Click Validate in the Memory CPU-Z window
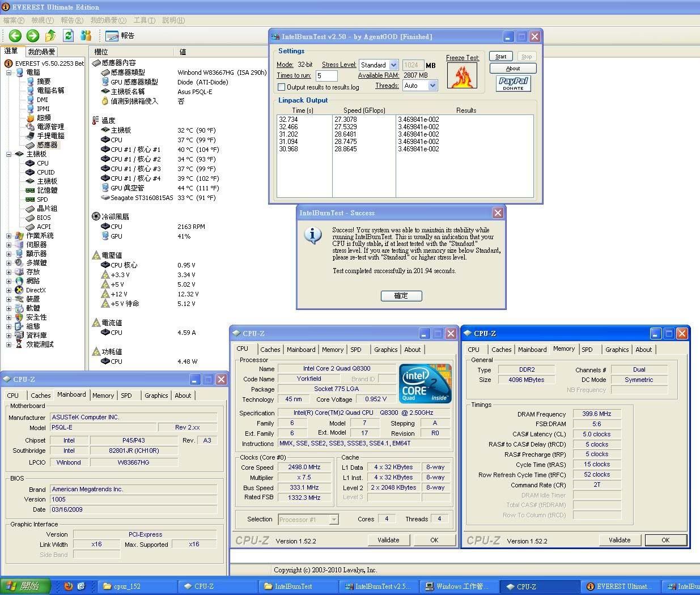 tap(620, 540)
